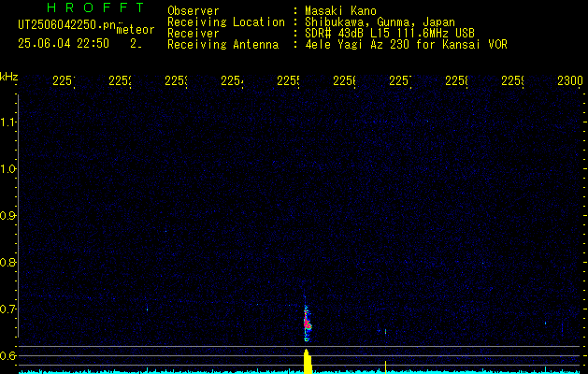Click the Observer label

click(194, 11)
